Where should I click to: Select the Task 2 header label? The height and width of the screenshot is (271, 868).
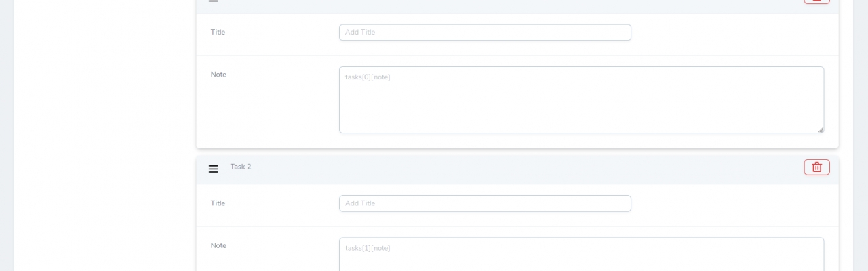(240, 167)
